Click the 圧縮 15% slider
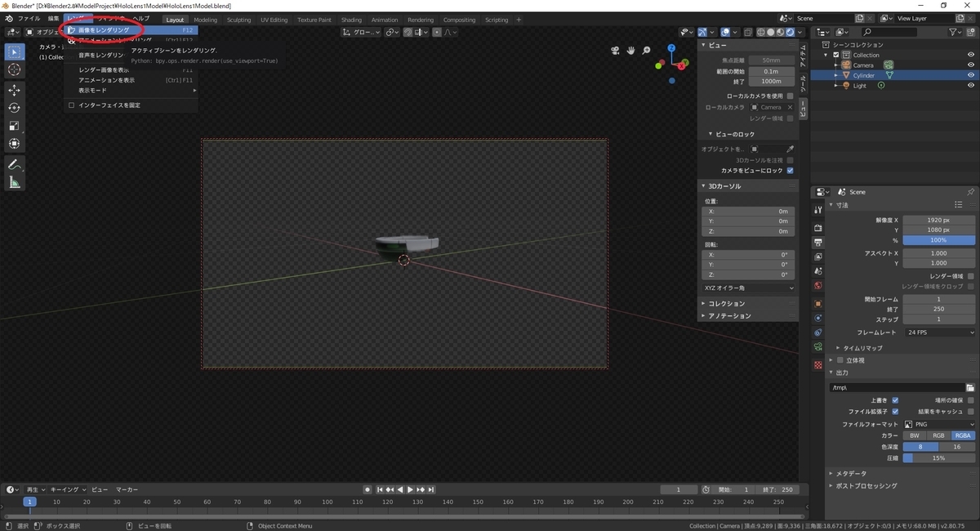980x531 pixels. (x=939, y=457)
